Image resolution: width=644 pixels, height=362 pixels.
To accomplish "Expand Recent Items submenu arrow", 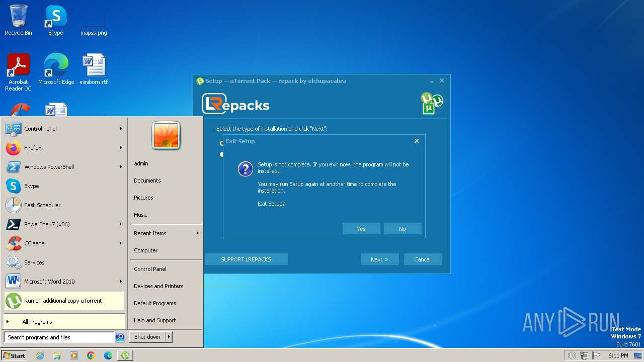I will click(x=198, y=233).
